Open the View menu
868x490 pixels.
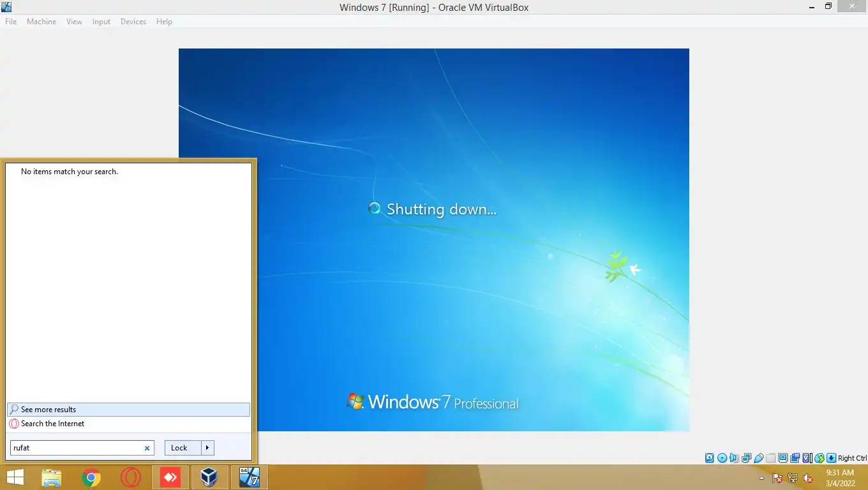[x=74, y=22]
